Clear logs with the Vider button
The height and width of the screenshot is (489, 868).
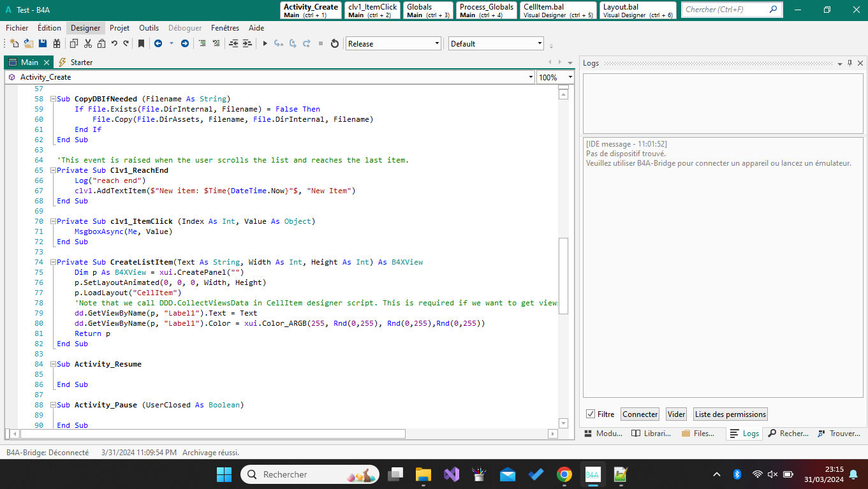click(x=676, y=414)
